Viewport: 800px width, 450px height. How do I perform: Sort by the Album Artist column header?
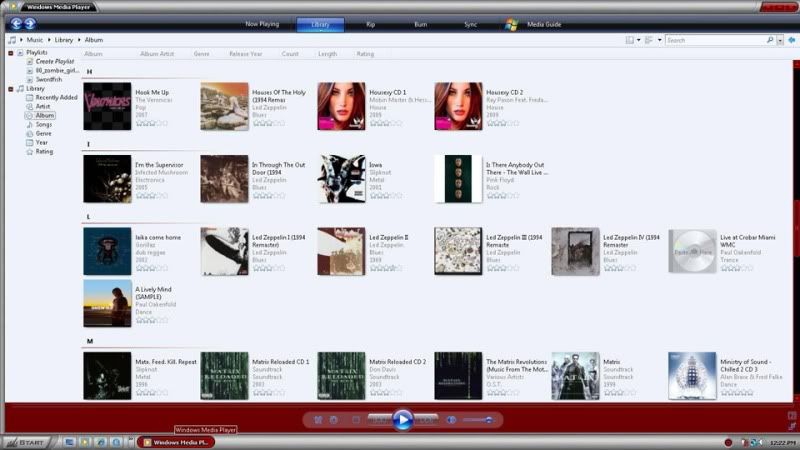[x=157, y=54]
